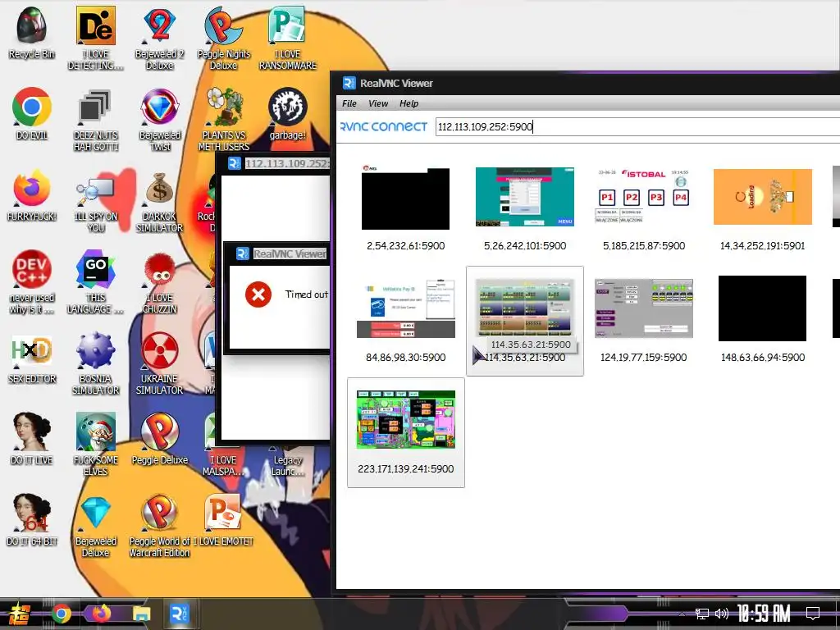Click the RVNC Connect logo
This screenshot has width=840, height=630.
pyautogui.click(x=384, y=127)
